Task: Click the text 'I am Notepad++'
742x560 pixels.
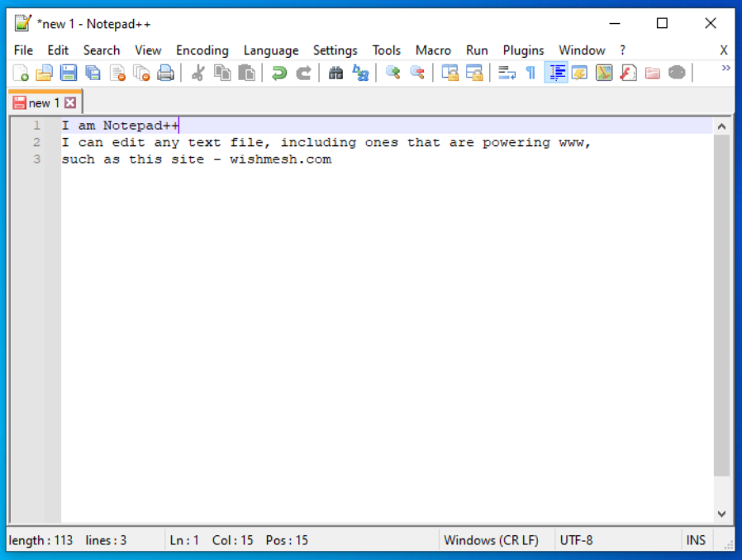Action: tap(120, 126)
